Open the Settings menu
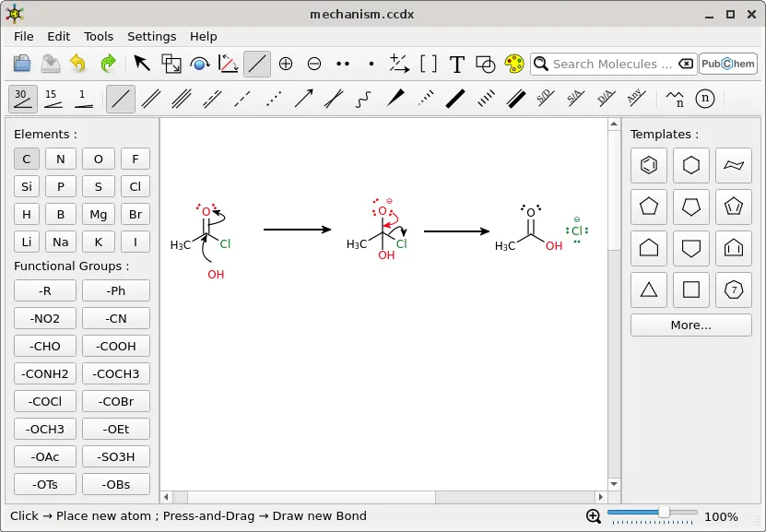Image resolution: width=766 pixels, height=532 pixels. (151, 37)
